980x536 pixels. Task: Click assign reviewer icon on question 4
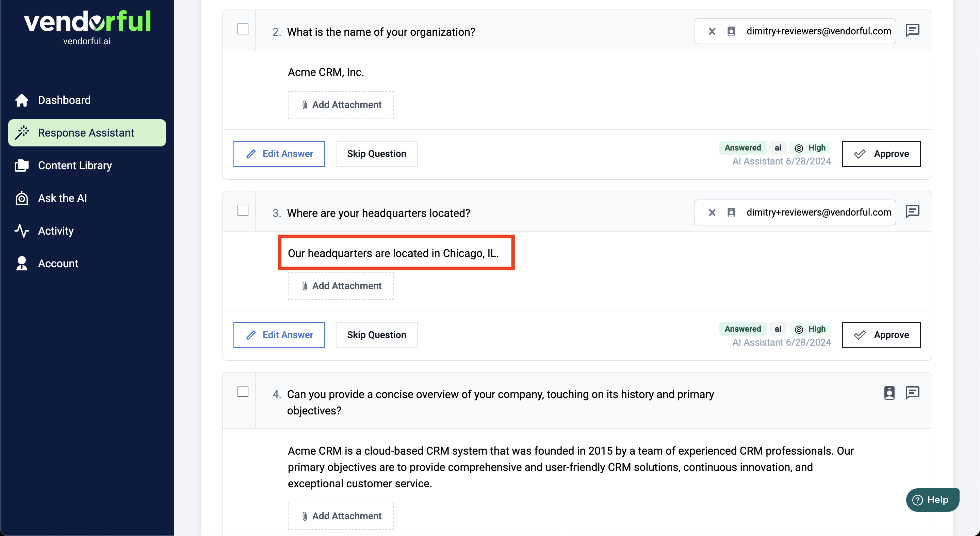(x=889, y=393)
